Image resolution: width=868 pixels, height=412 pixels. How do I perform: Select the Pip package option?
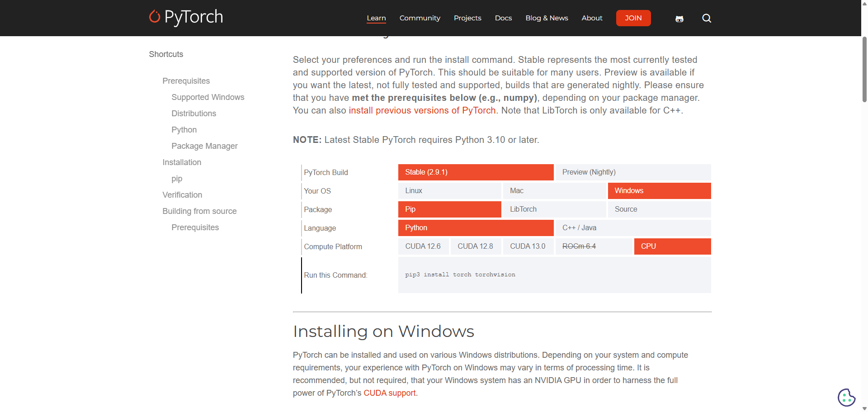coord(450,209)
